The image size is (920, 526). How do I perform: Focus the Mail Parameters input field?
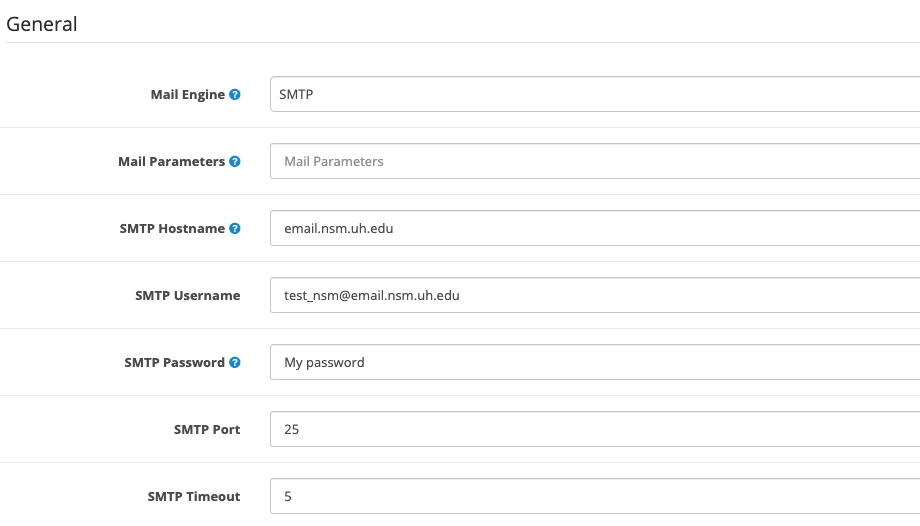pyautogui.click(x=595, y=161)
